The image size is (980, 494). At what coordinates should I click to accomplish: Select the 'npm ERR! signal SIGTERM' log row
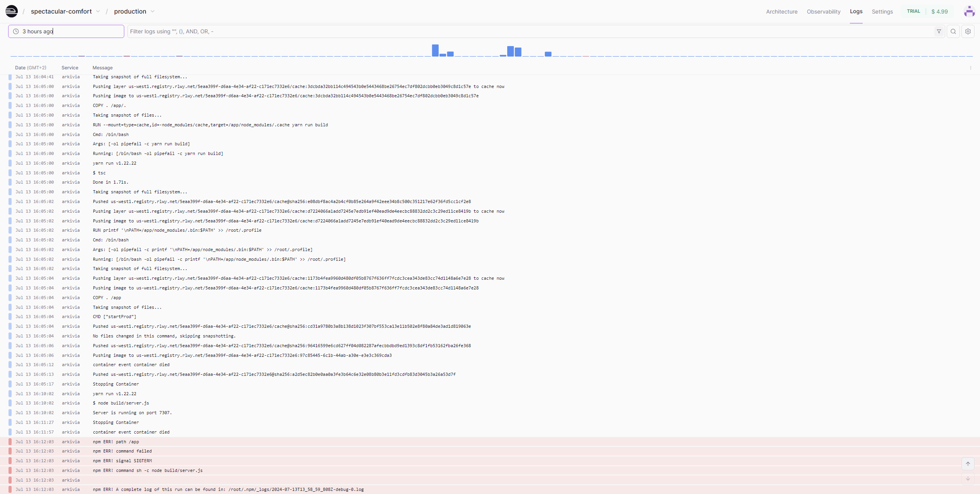(122, 461)
